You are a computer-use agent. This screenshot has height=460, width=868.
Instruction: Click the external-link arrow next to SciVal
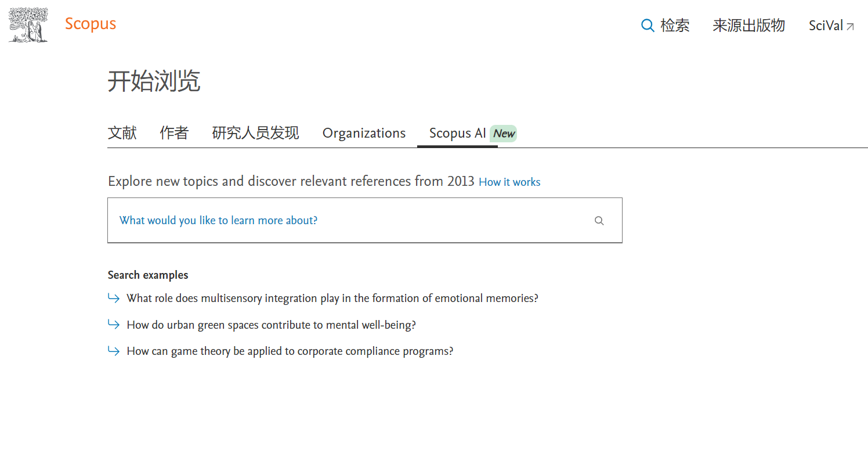[851, 26]
